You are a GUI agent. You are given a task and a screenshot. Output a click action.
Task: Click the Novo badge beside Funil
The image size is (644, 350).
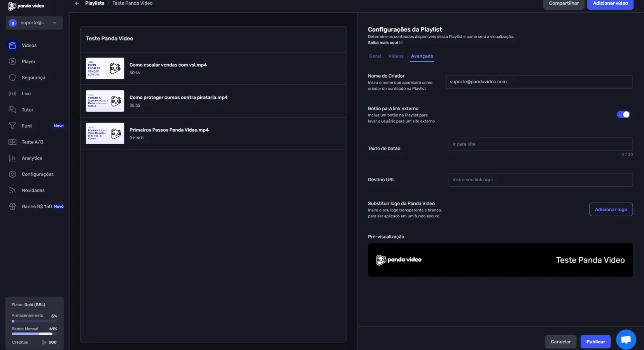pyautogui.click(x=59, y=126)
